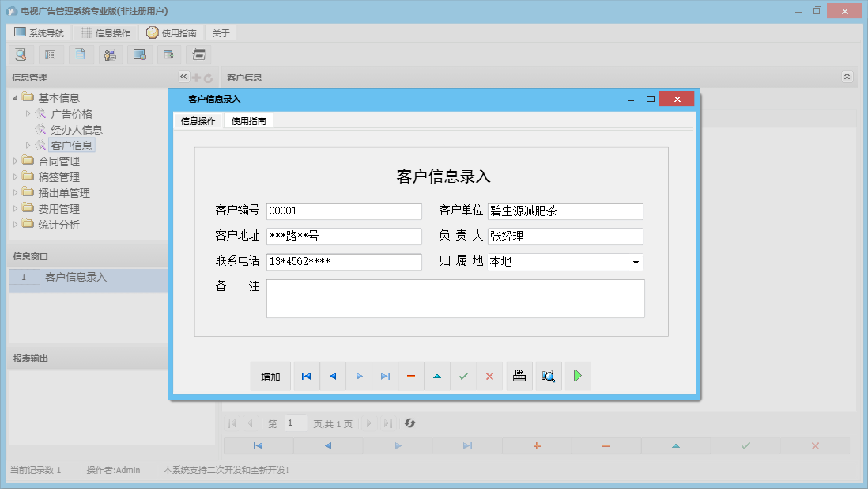
Task: Click the monitor icon on the main toolbar
Action: 140,55
